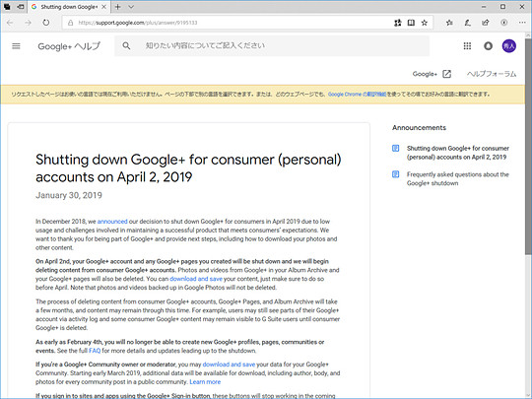532x399 pixels.
Task: Refresh the page with reload button
Action: click(x=45, y=23)
